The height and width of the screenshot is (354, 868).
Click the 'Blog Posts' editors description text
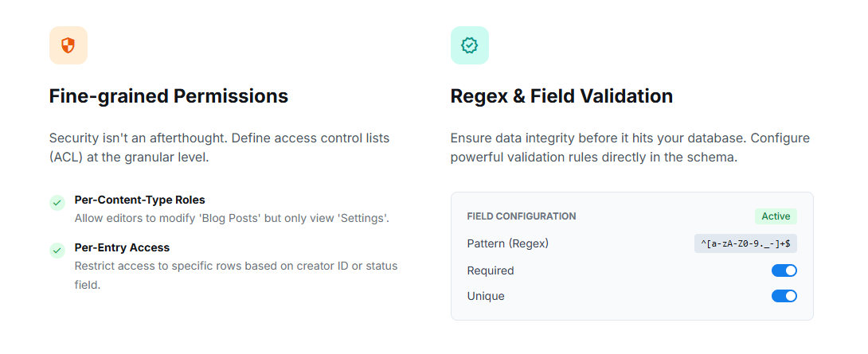[232, 218]
